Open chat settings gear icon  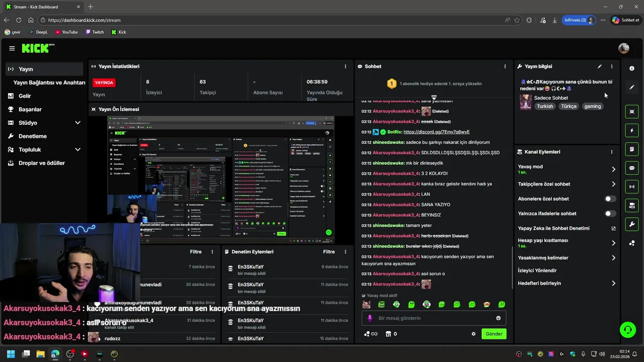[x=473, y=334]
